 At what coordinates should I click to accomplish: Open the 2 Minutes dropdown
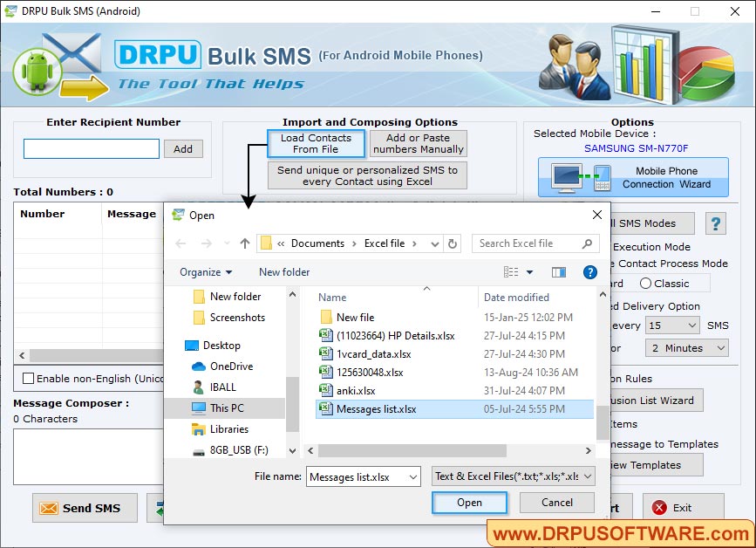(x=721, y=348)
